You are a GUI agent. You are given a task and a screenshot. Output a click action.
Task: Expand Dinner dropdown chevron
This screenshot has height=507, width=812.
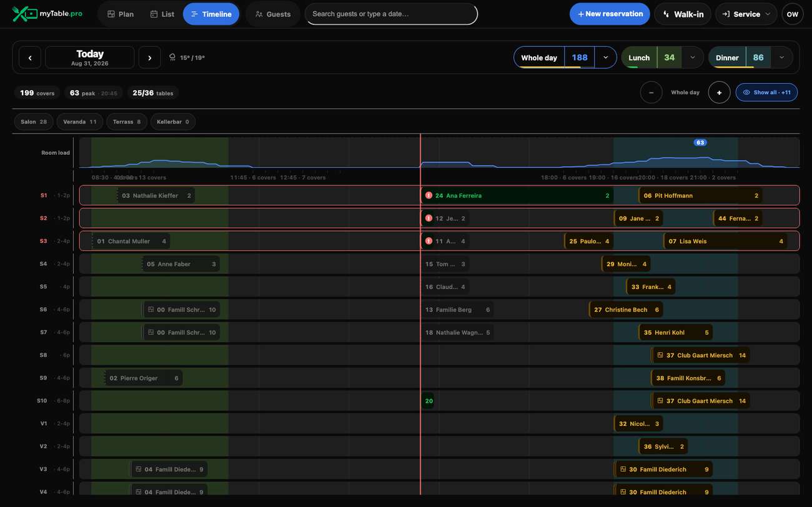coord(781,57)
